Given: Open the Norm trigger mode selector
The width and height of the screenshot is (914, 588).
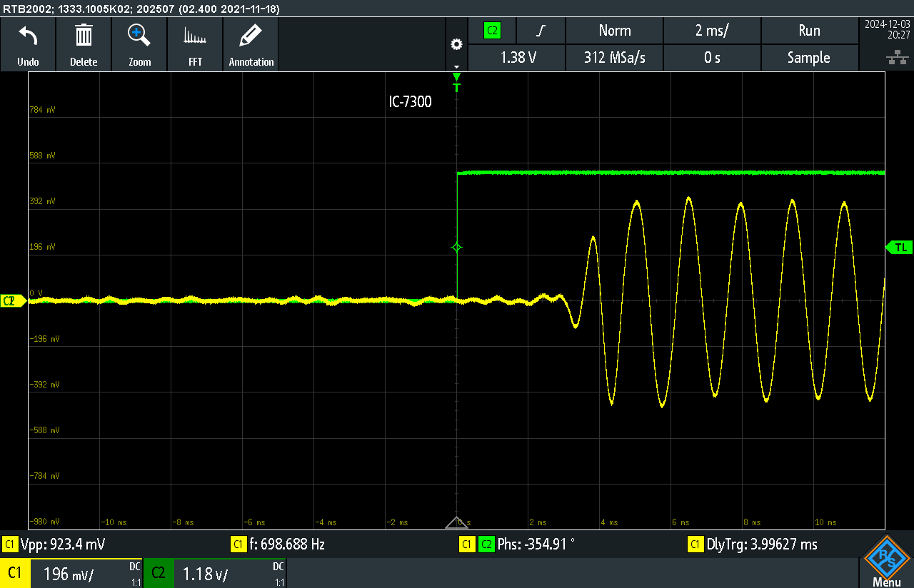Looking at the screenshot, I should (614, 31).
